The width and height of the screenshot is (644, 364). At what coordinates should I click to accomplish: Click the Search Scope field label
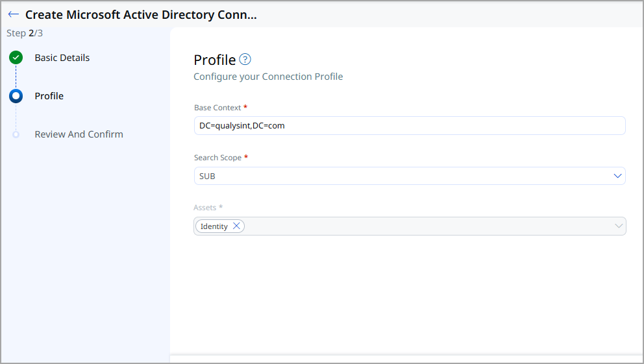click(217, 158)
